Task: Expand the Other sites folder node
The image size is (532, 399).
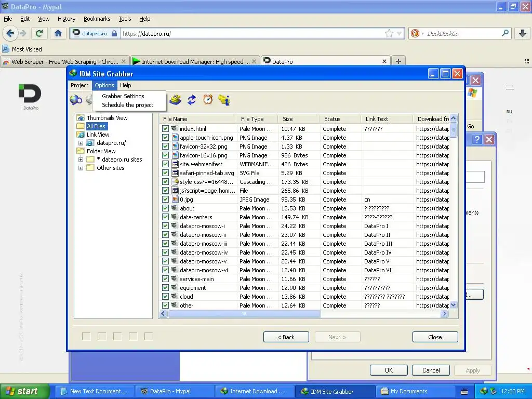Action: [x=81, y=168]
